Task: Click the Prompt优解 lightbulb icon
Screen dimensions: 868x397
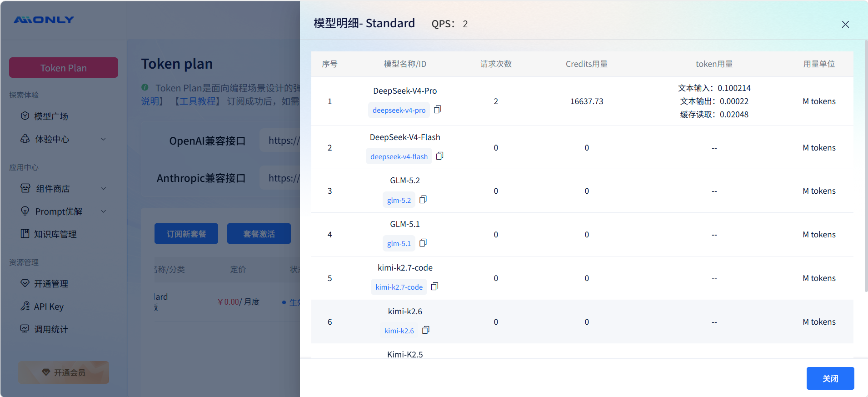Action: click(25, 211)
